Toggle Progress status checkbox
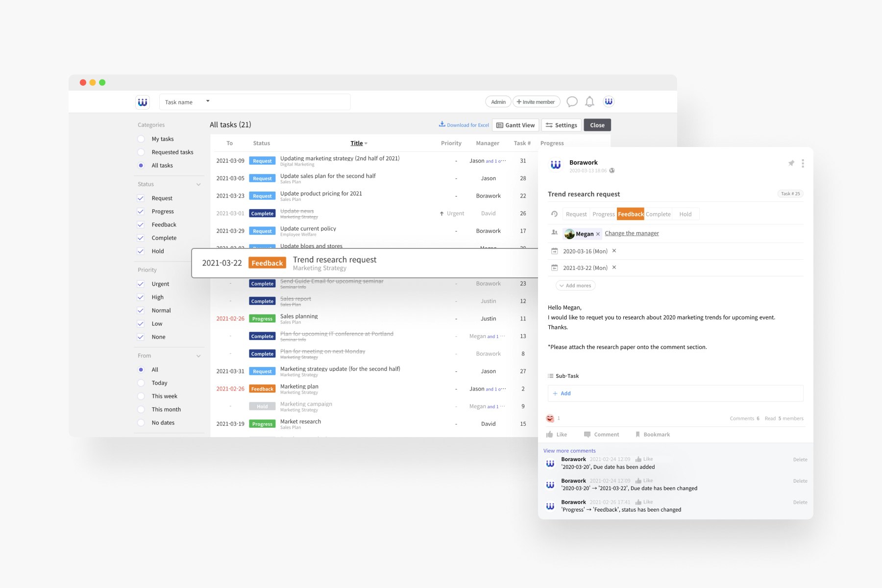Image resolution: width=882 pixels, height=588 pixels. [141, 212]
